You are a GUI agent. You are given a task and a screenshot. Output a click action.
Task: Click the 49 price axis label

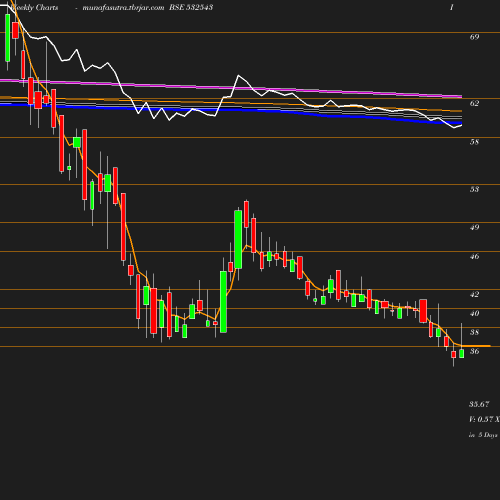point(474,227)
